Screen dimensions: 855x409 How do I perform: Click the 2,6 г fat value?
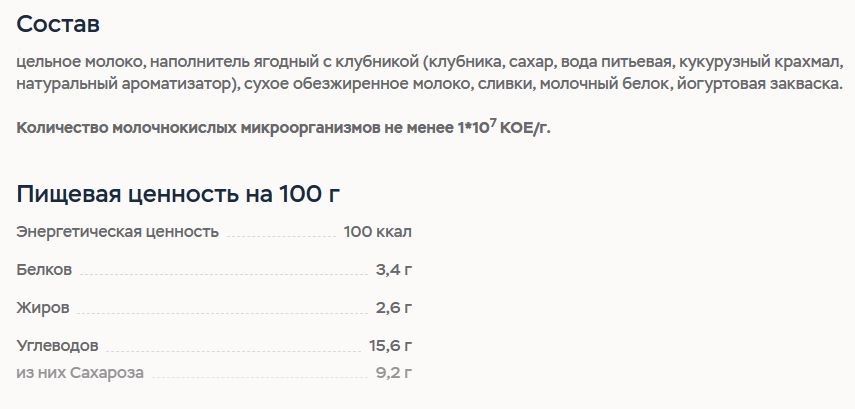tap(394, 308)
